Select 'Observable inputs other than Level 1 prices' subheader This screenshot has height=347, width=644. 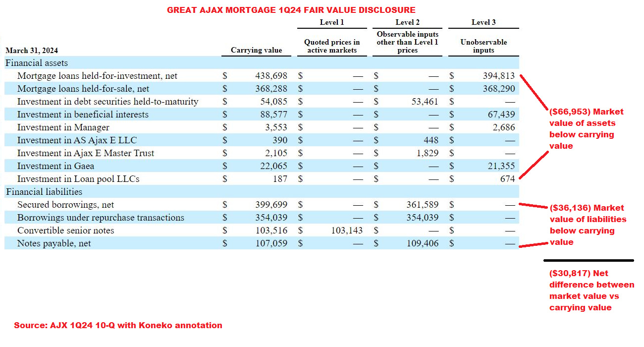tap(408, 42)
